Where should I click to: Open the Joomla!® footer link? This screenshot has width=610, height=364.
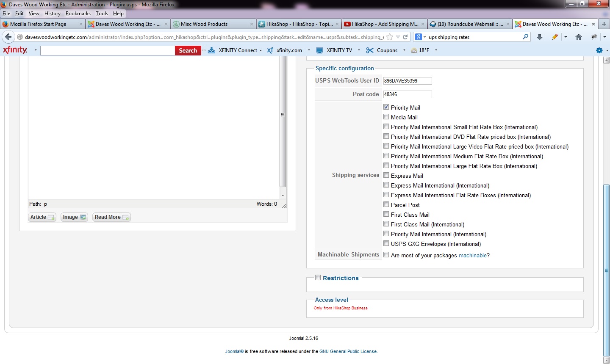click(234, 351)
